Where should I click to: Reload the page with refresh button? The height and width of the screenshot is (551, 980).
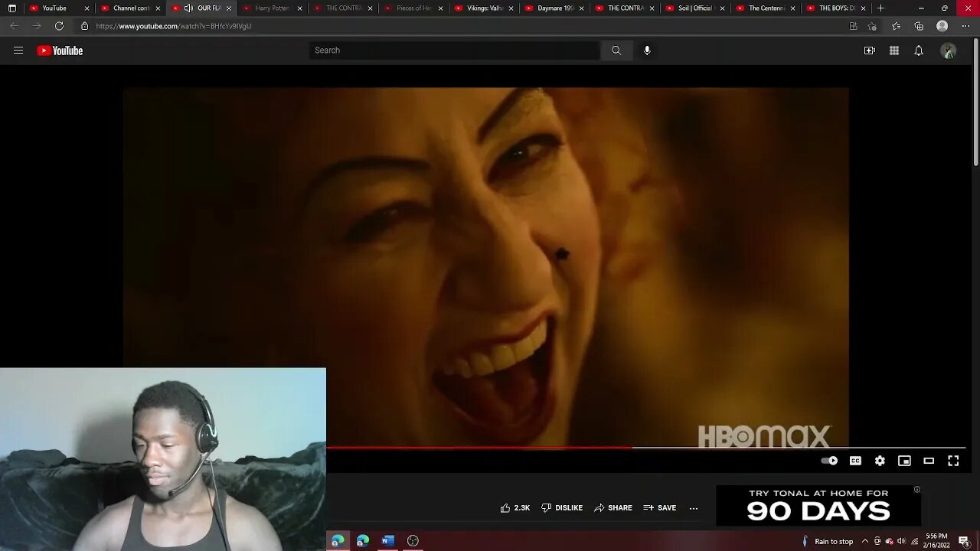[x=59, y=26]
